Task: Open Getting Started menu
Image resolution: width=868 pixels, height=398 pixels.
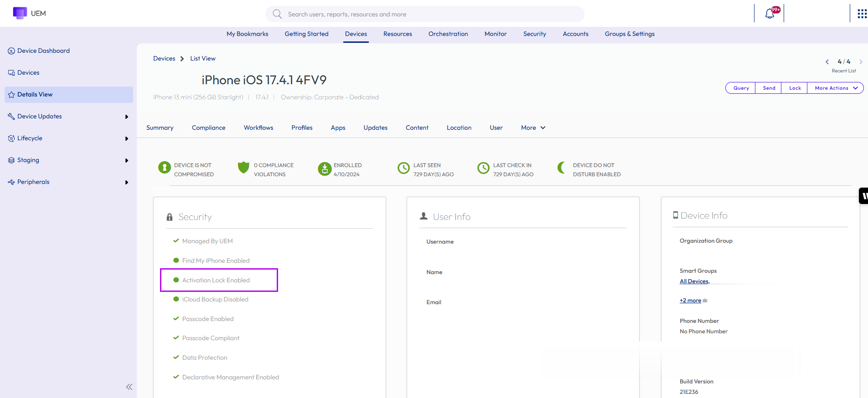Action: (307, 34)
